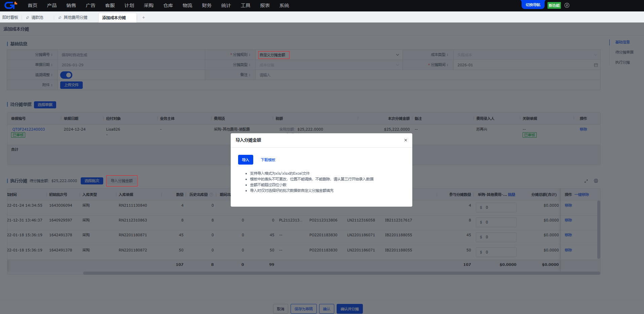The image size is (644, 314).
Task: Click the 下载模板 link in the dialog
Action: click(268, 160)
